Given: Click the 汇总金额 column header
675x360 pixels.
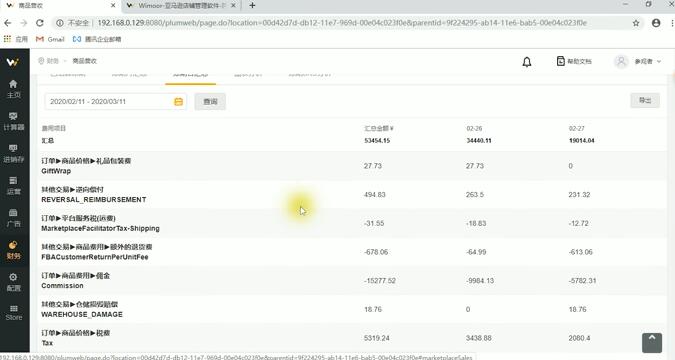Looking at the screenshot, I should (379, 128).
